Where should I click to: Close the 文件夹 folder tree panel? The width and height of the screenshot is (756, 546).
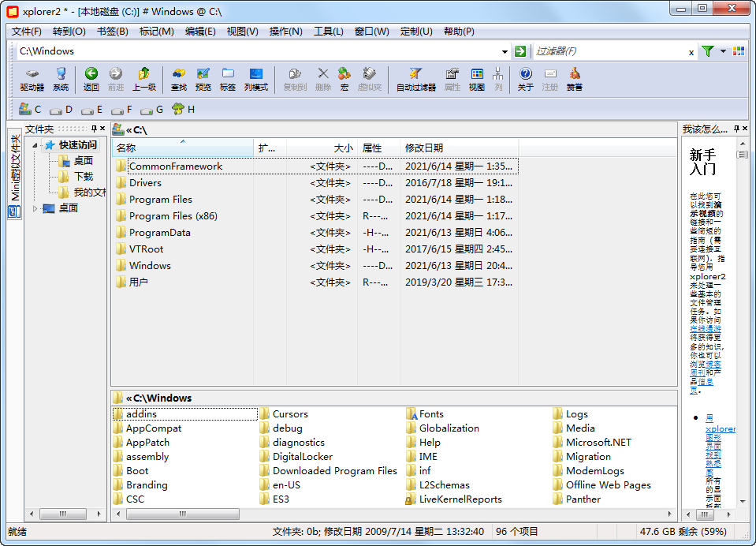[x=102, y=129]
